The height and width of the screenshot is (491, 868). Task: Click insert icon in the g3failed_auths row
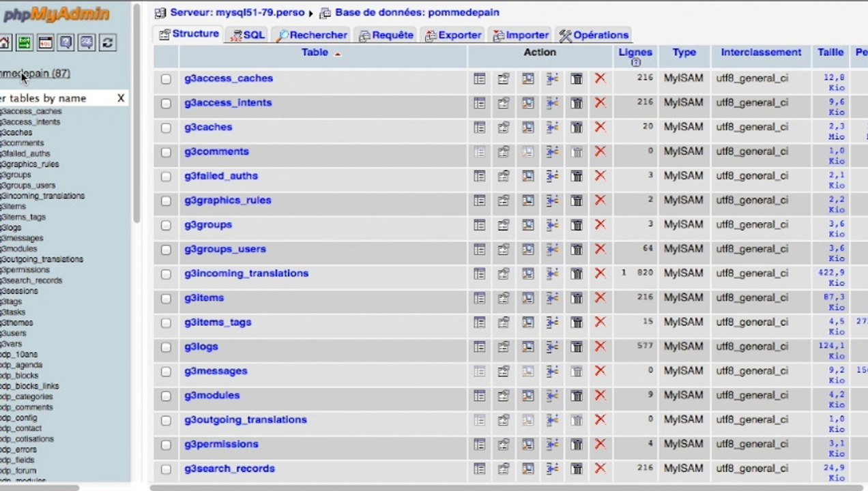pyautogui.click(x=552, y=177)
